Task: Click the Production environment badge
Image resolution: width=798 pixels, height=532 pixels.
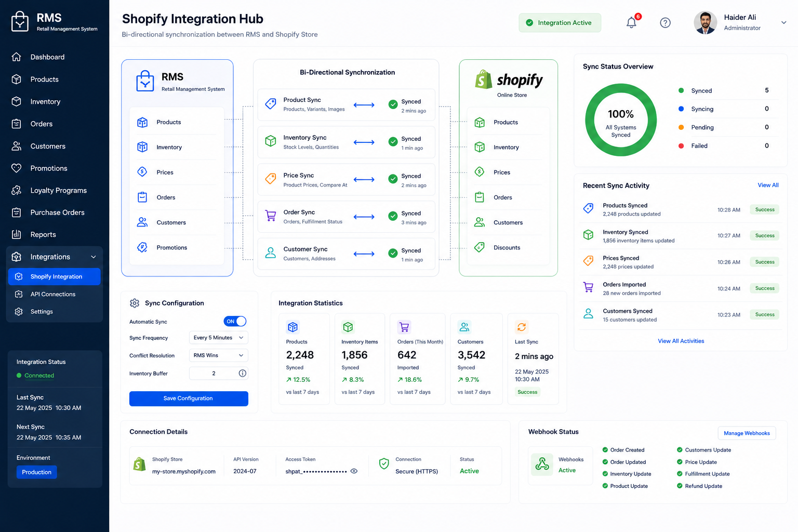Action: coord(37,472)
